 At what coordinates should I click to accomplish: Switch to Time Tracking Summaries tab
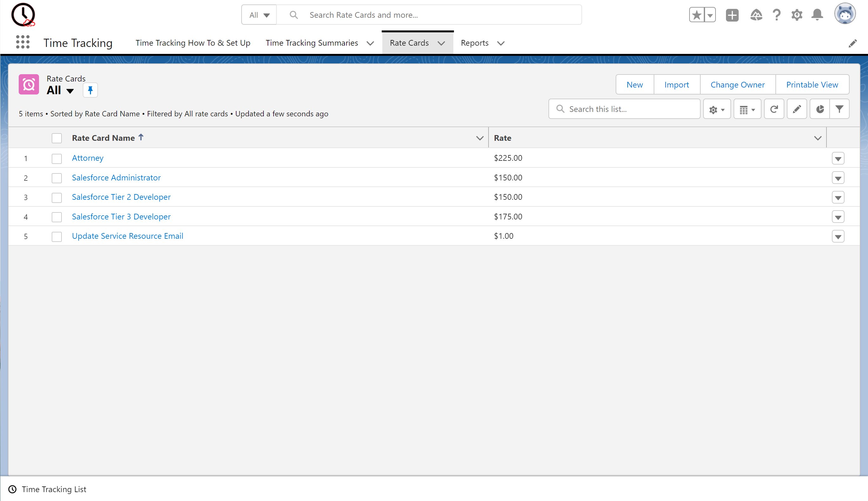(312, 43)
